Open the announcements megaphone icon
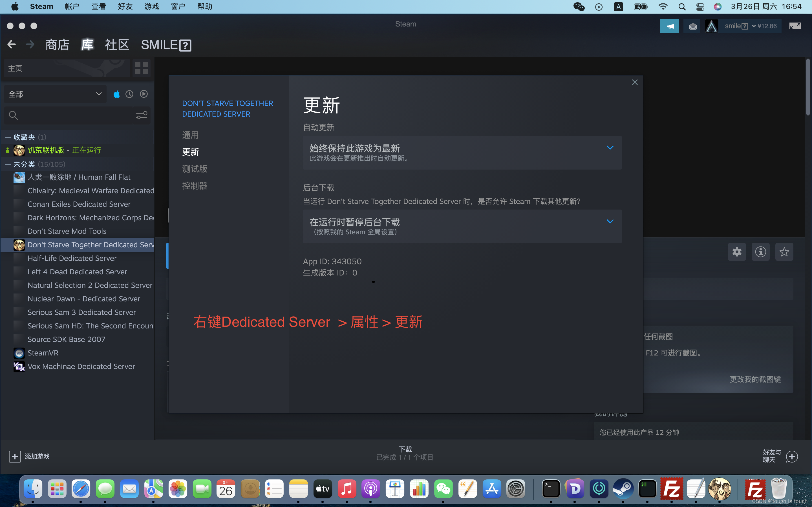 pos(669,26)
